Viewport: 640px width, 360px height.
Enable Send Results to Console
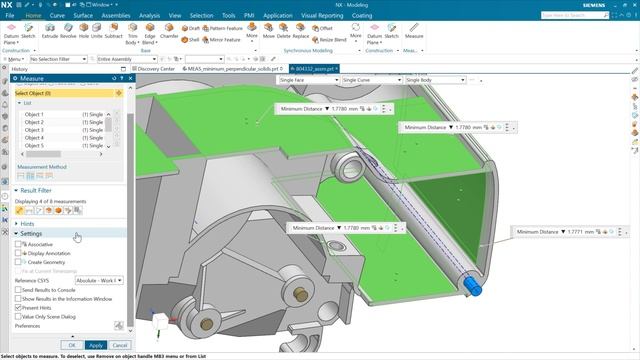(18, 290)
